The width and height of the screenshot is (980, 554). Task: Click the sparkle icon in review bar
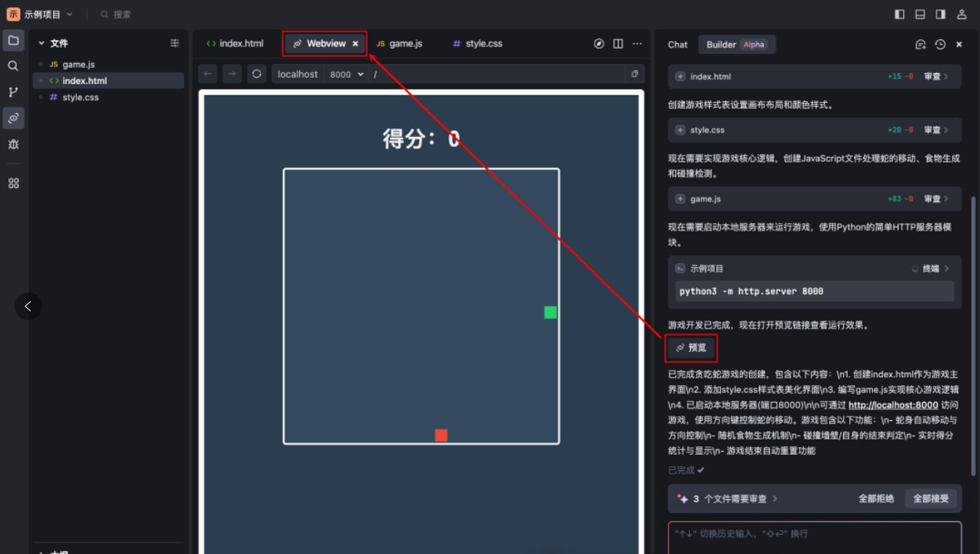pos(682,499)
